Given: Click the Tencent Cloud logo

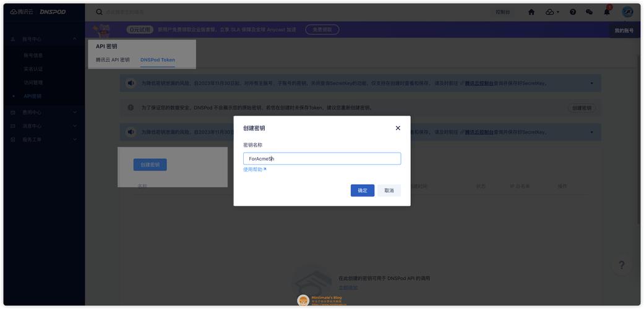Looking at the screenshot, I should (x=22, y=12).
